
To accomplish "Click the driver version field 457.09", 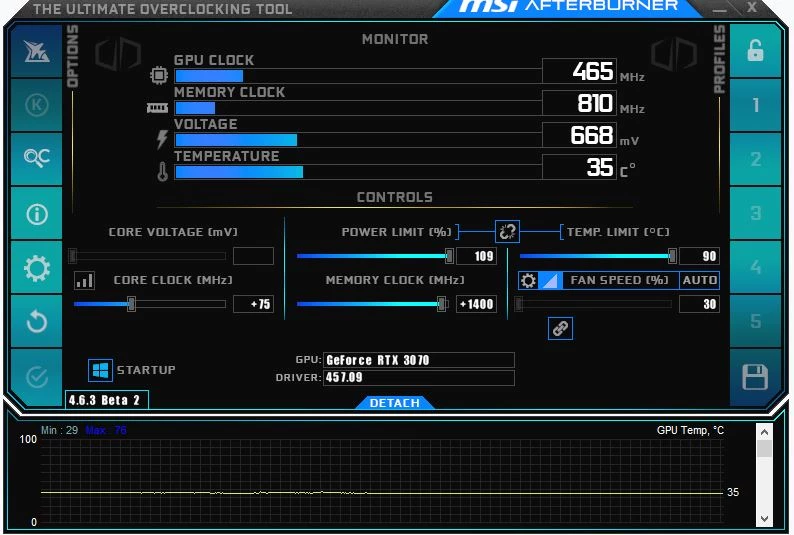I will click(x=419, y=378).
